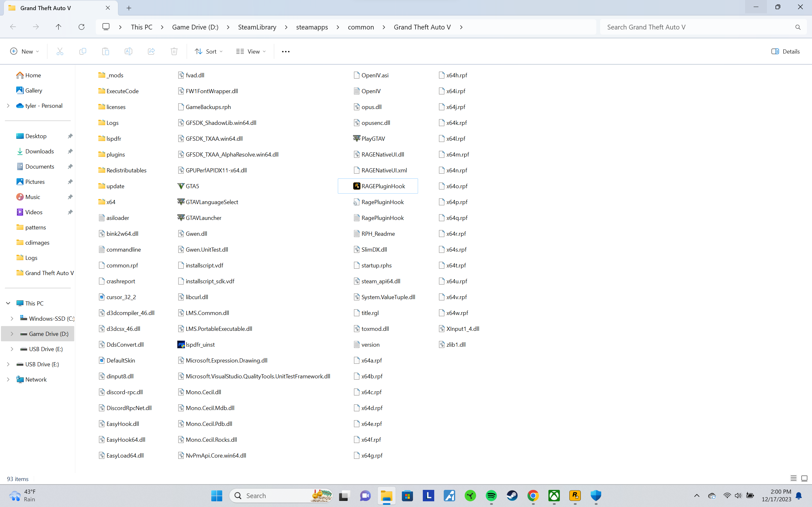This screenshot has width=812, height=507.
Task: Open the Sort dropdown
Action: (208, 51)
